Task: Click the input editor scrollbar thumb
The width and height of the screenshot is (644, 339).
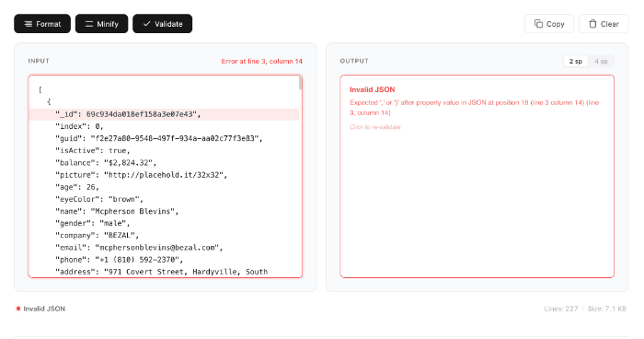Action: click(x=301, y=83)
